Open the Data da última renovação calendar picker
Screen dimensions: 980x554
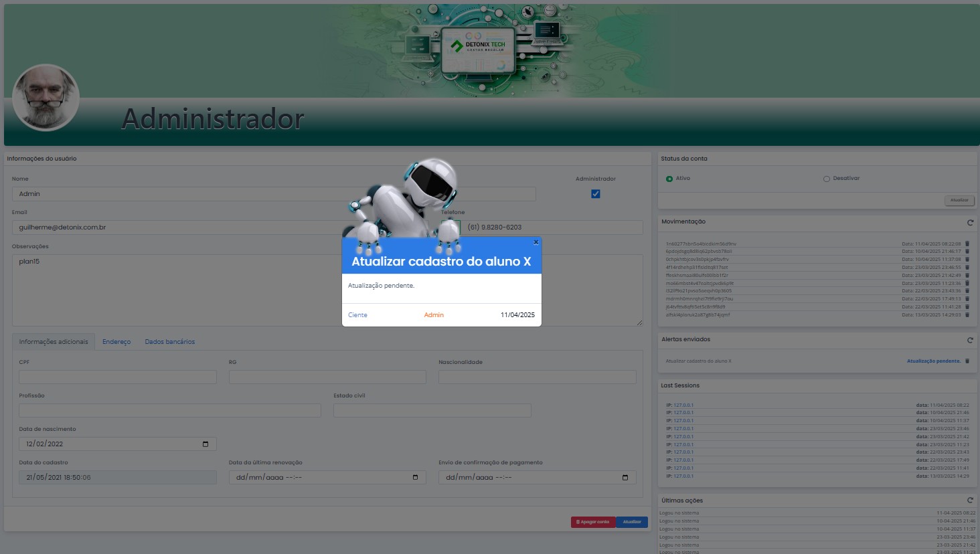[415, 478]
